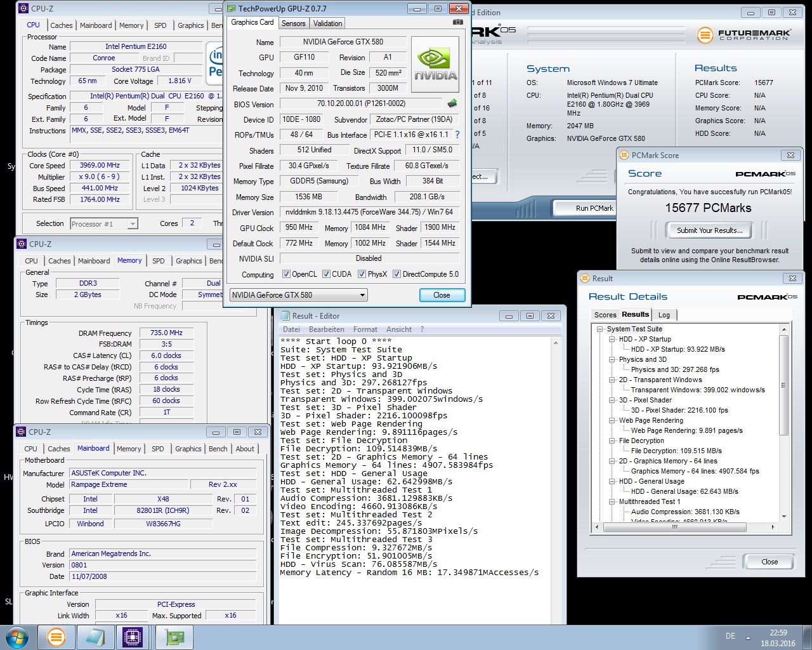The height and width of the screenshot is (650, 812).
Task: Show hidden system tray icons arrow
Action: click(x=748, y=637)
